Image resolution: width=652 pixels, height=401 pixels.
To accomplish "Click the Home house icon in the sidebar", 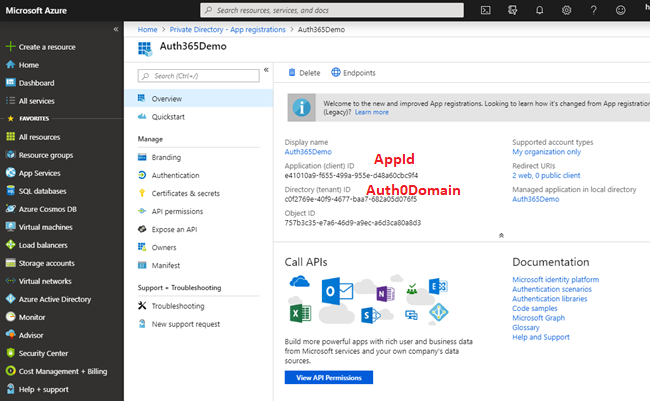I will tap(10, 64).
